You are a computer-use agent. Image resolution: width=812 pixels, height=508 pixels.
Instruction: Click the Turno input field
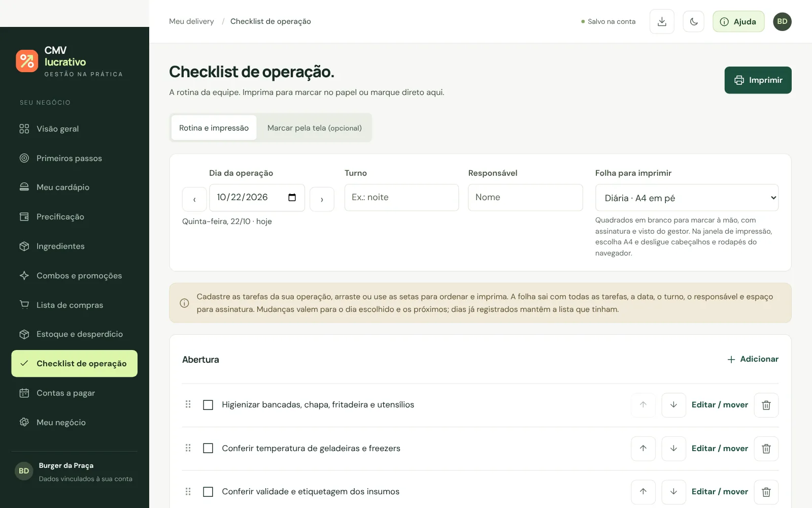coord(401,198)
